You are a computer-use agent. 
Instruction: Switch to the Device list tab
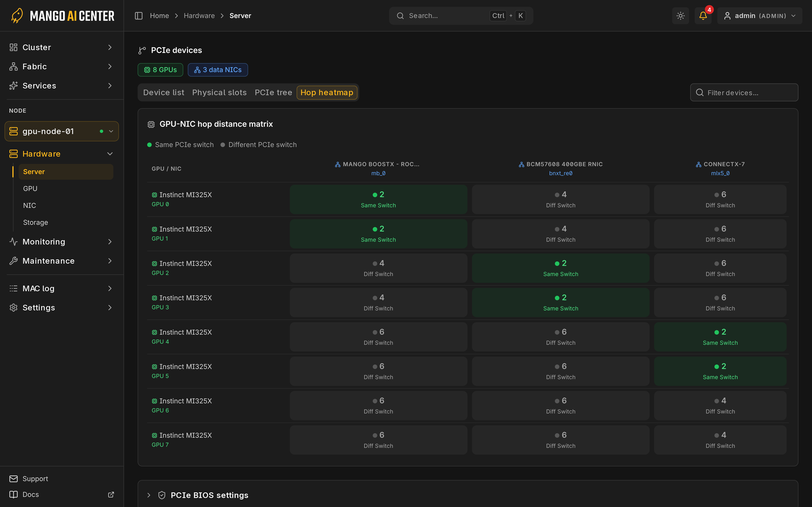coord(163,92)
